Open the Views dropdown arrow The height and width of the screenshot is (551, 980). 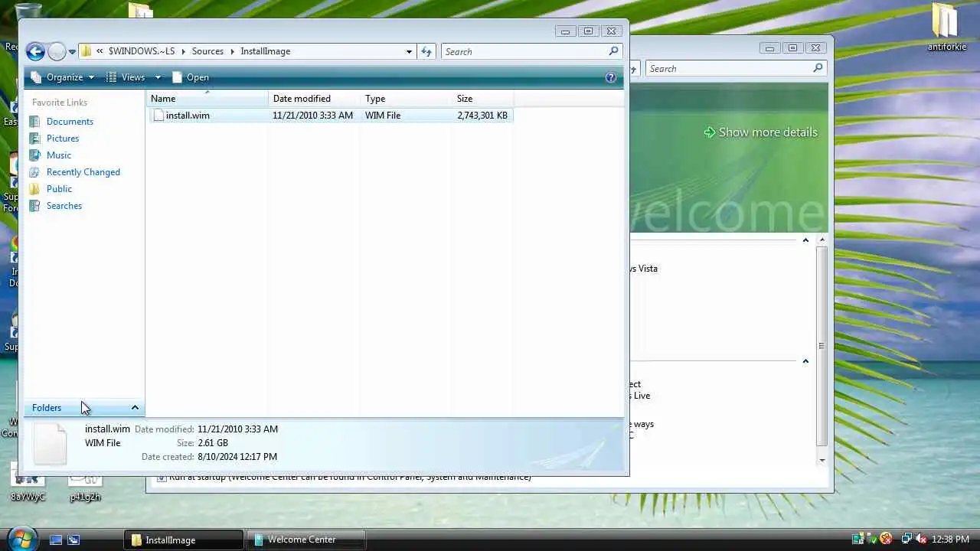[158, 77]
